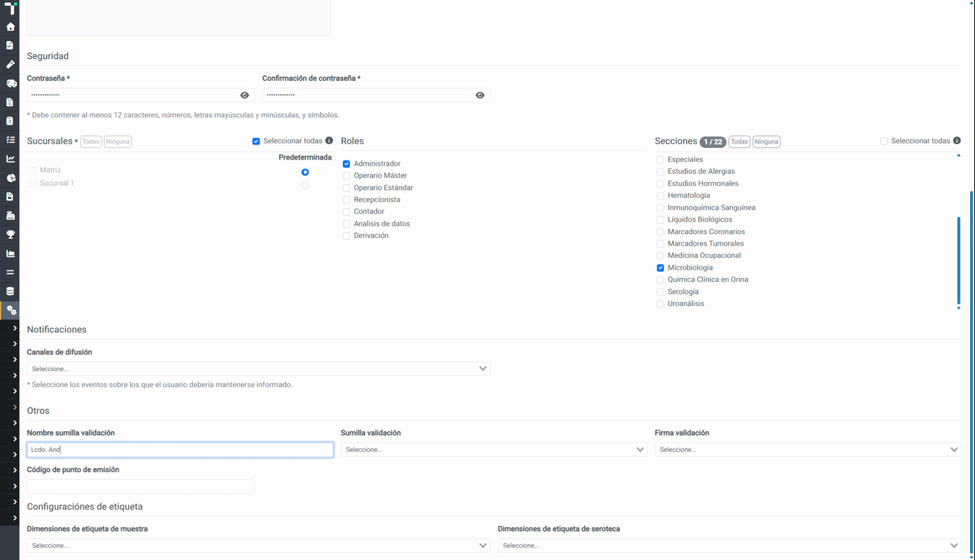Uncheck Seleccionar todas for Sucursales
Image resolution: width=975 pixels, height=560 pixels.
tap(256, 141)
